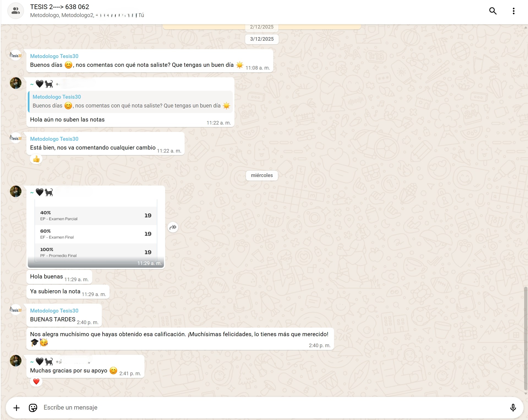528x420 pixels.
Task: Click message 'Hola buenas'
Action: tap(46, 277)
